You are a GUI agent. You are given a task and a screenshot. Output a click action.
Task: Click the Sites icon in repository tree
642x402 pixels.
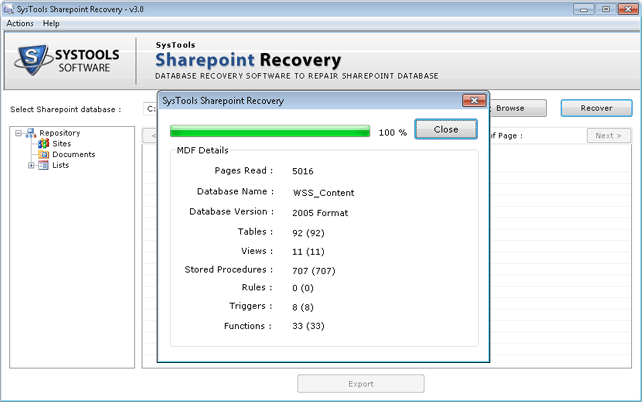point(43,144)
